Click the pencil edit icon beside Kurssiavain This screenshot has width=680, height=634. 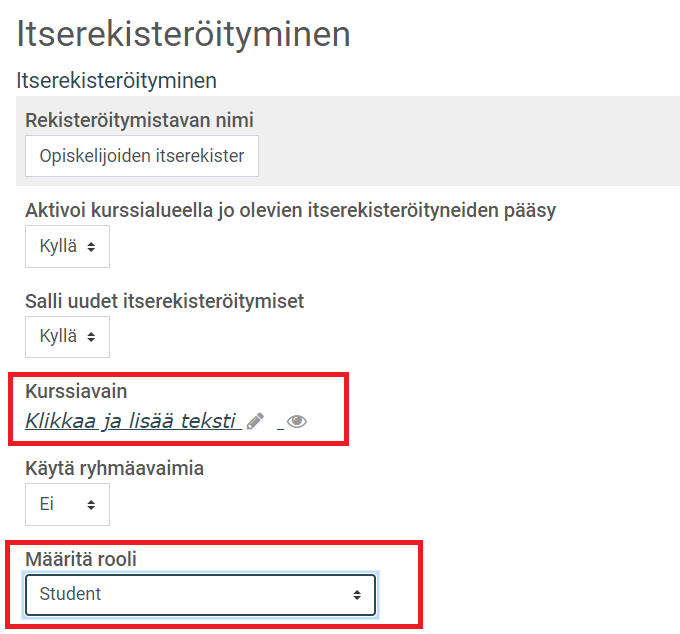[255, 421]
